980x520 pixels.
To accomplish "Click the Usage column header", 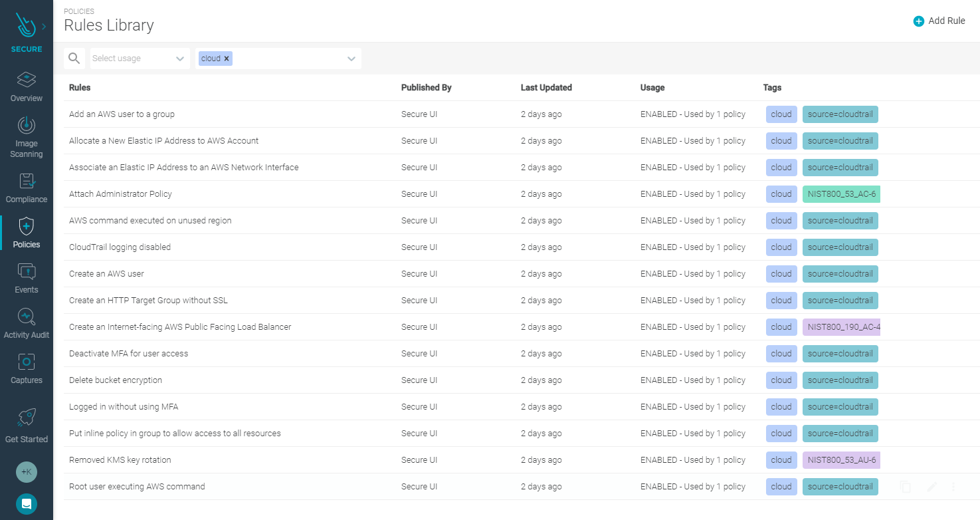I will 652,88.
